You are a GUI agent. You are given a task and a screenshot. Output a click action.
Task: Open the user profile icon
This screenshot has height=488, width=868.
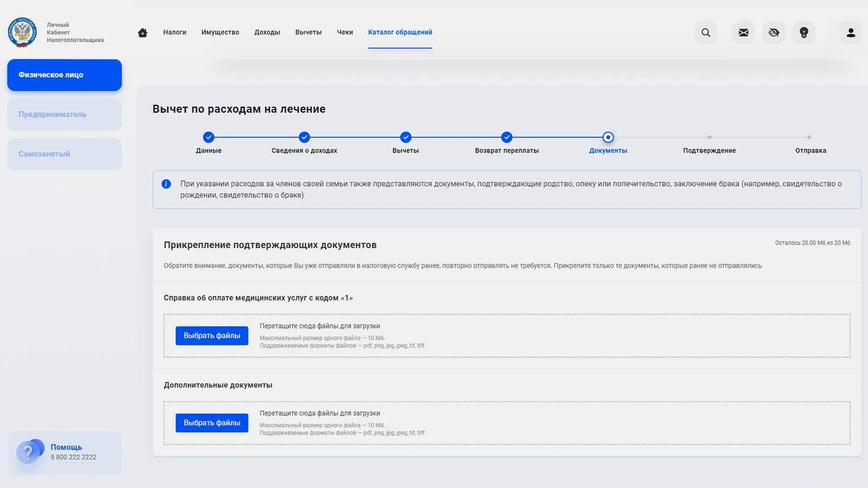pos(851,33)
